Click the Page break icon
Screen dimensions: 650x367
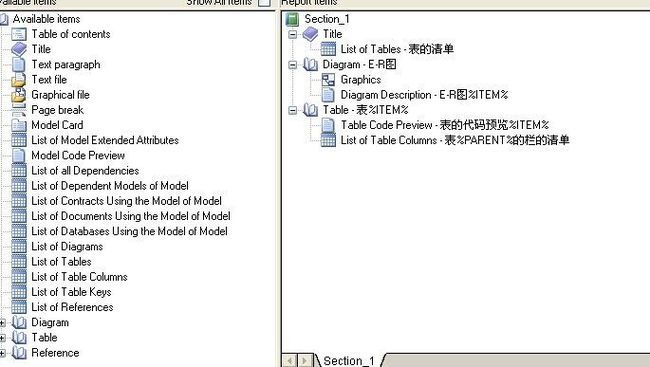[x=19, y=110]
